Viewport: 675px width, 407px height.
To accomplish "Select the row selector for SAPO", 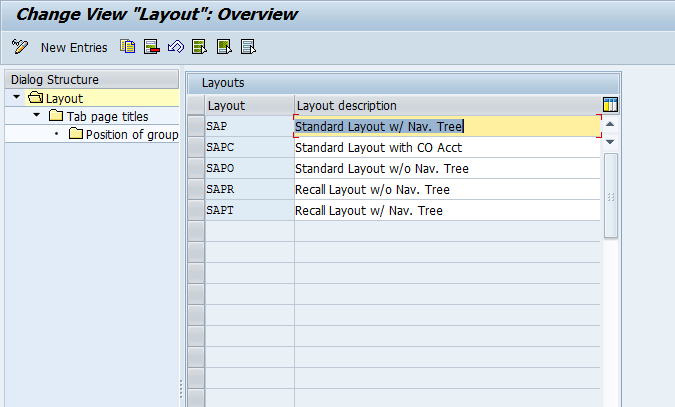I will click(196, 168).
